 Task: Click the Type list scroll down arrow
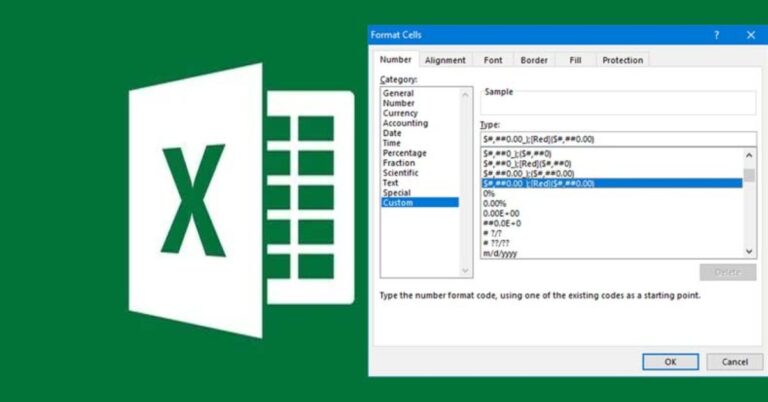tap(749, 251)
